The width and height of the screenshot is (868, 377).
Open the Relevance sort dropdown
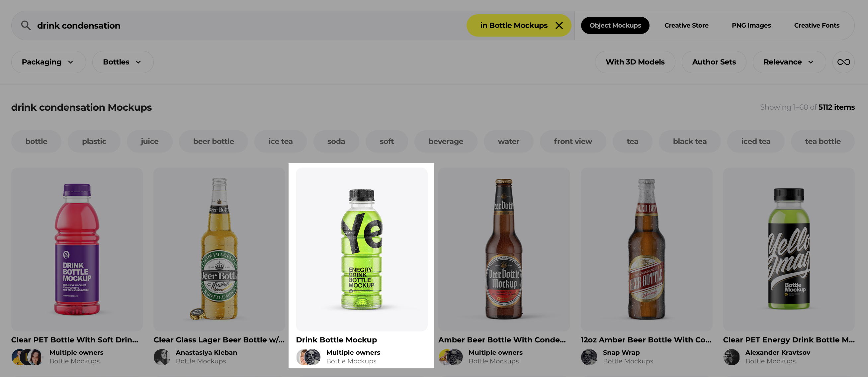click(789, 62)
